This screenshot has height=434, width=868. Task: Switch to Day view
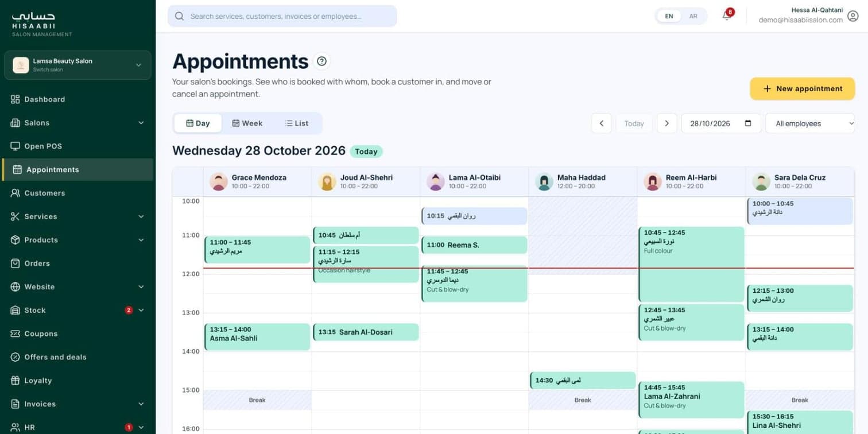click(x=198, y=123)
